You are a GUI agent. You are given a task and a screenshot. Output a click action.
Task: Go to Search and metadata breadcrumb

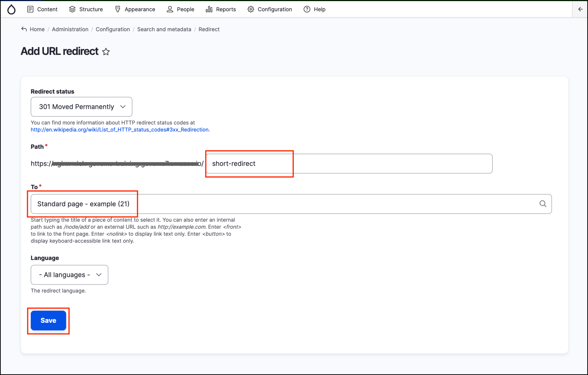(164, 29)
